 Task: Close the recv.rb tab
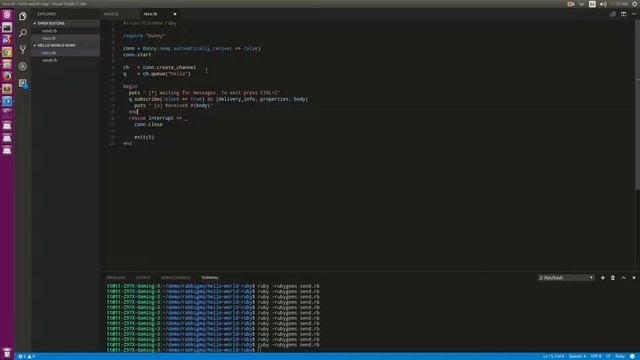(x=175, y=14)
